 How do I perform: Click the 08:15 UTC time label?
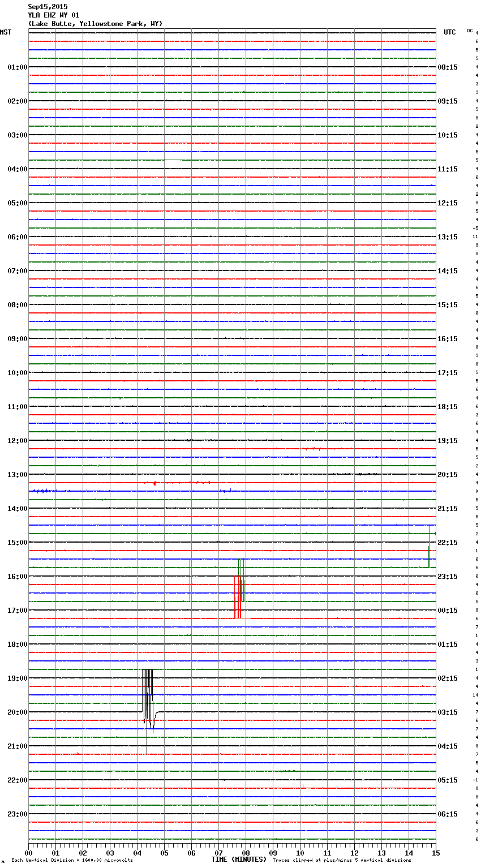click(447, 67)
